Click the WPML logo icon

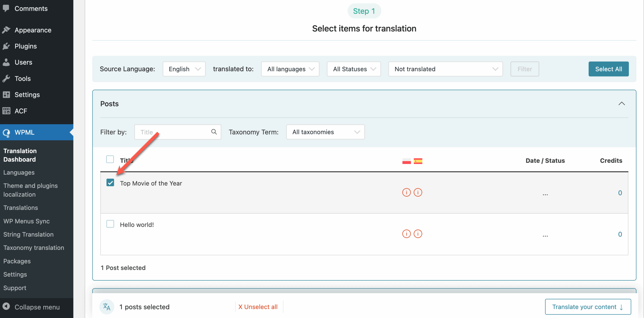(x=6, y=132)
